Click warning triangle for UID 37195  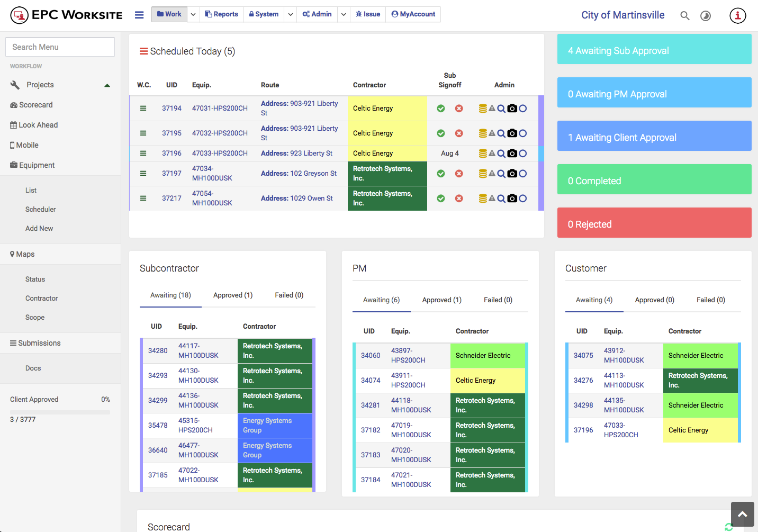tap(492, 133)
